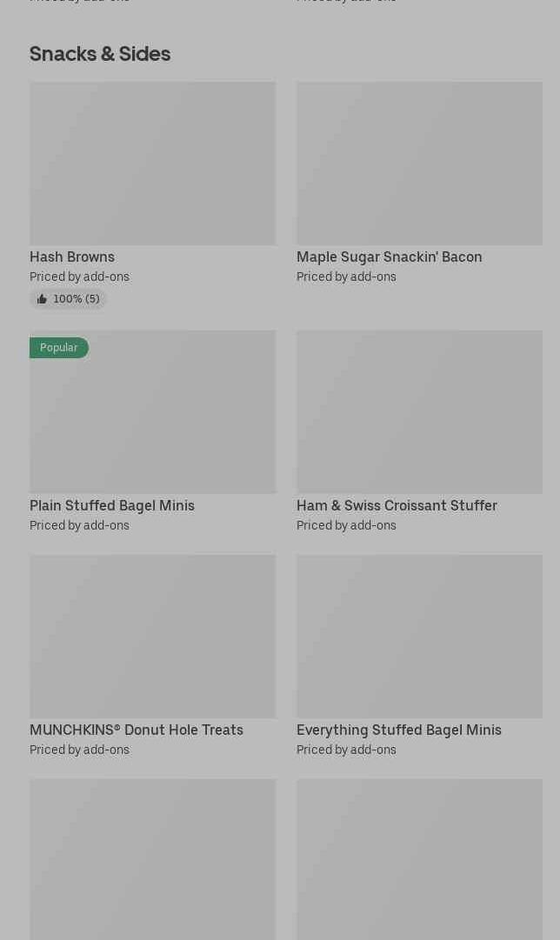Select the Hash Browns title

(x=72, y=257)
